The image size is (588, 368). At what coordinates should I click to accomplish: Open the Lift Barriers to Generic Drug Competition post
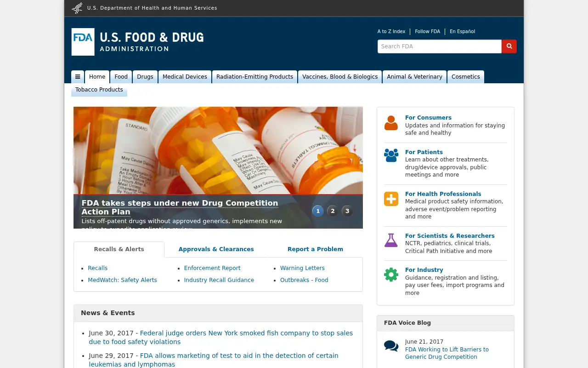[447, 353]
